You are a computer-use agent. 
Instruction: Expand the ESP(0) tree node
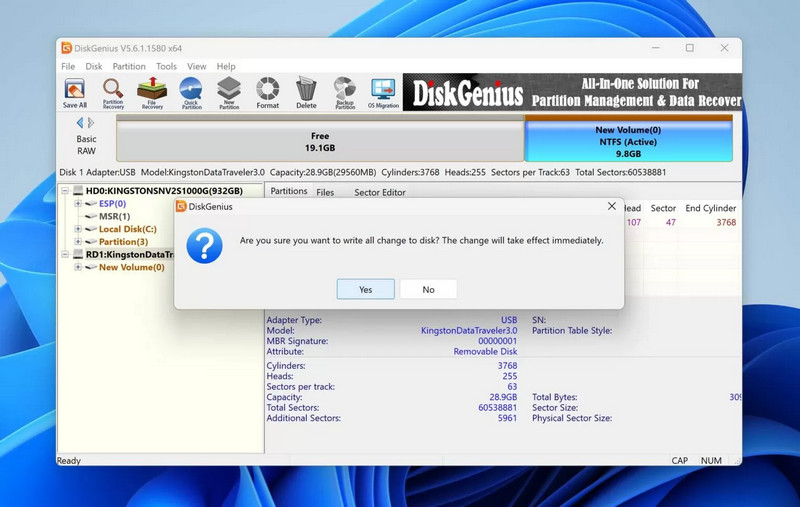(78, 204)
